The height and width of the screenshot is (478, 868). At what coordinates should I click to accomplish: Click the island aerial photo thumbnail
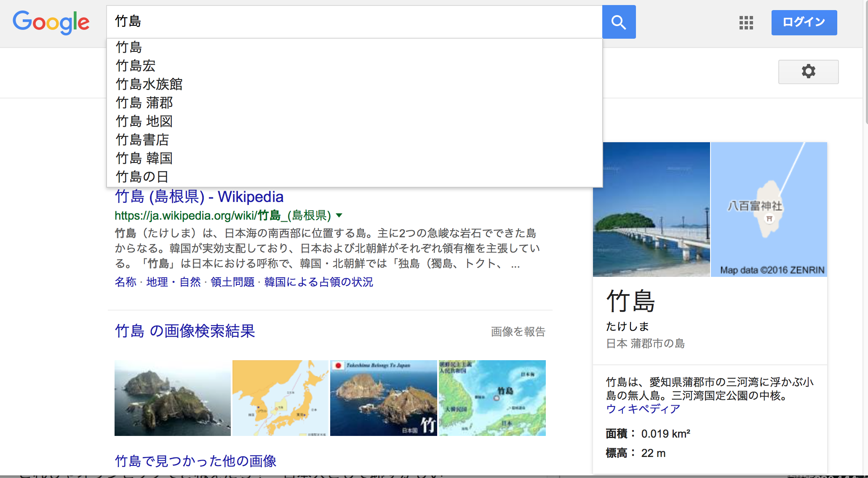tap(172, 398)
